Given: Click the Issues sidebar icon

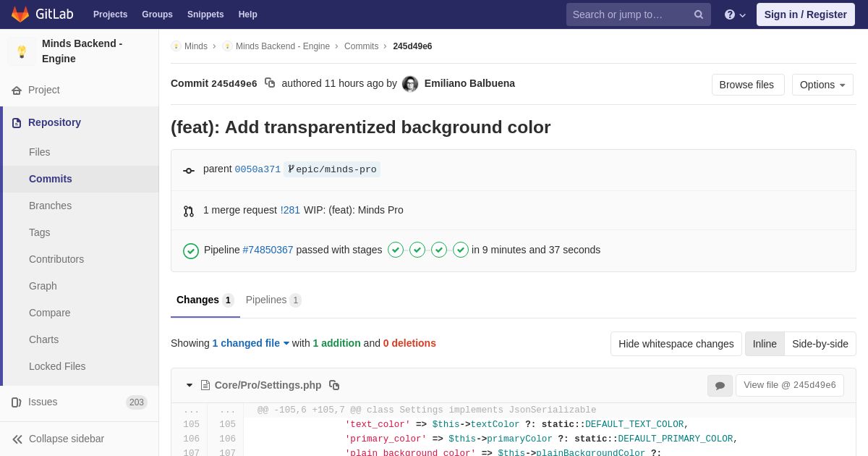Looking at the screenshot, I should click(x=17, y=402).
